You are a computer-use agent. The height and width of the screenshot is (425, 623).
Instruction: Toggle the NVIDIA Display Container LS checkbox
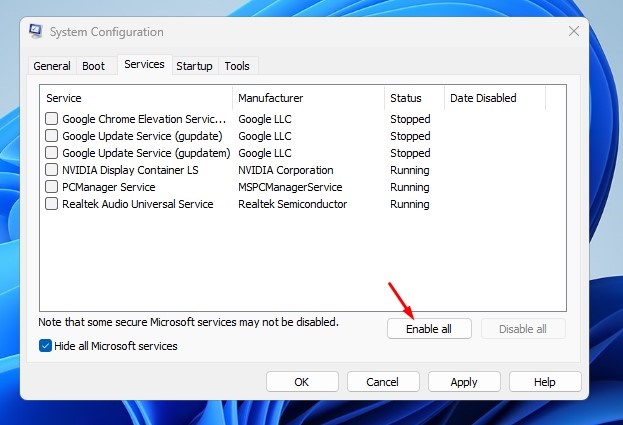tap(52, 170)
